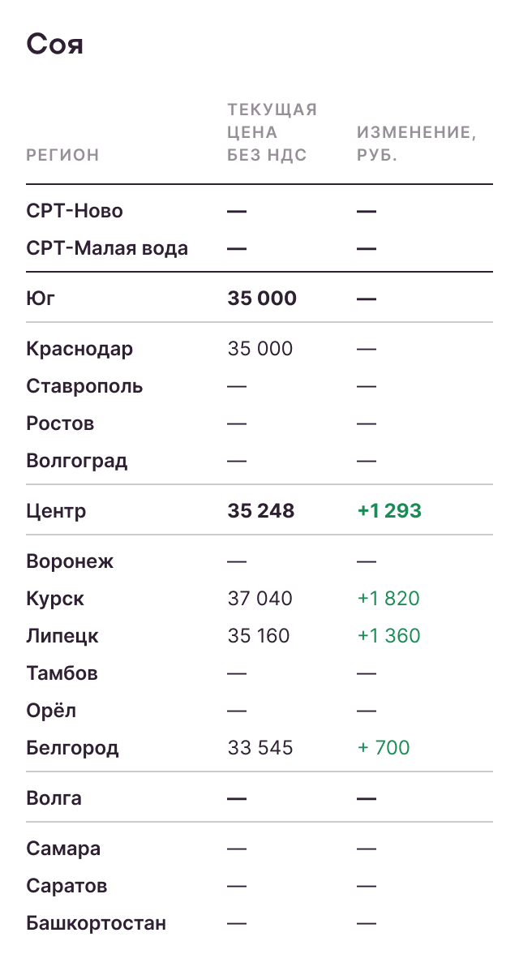The width and height of the screenshot is (519, 980).
Task: Select the Белгород region name
Action: tap(72, 748)
